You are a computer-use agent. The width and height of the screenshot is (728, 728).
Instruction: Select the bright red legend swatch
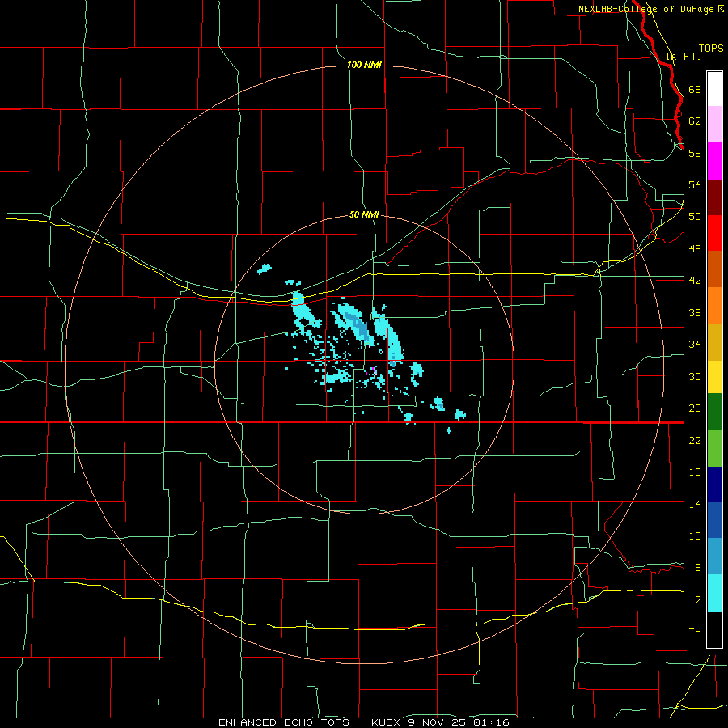(714, 233)
